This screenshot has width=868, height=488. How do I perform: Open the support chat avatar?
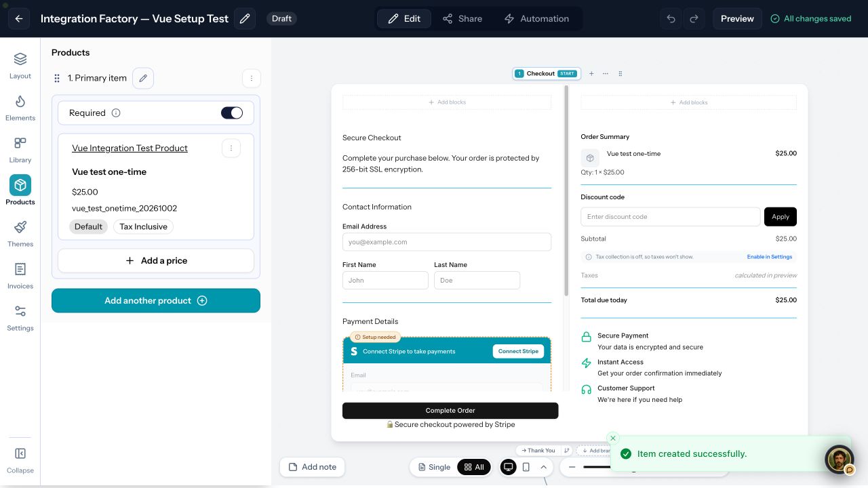839,459
